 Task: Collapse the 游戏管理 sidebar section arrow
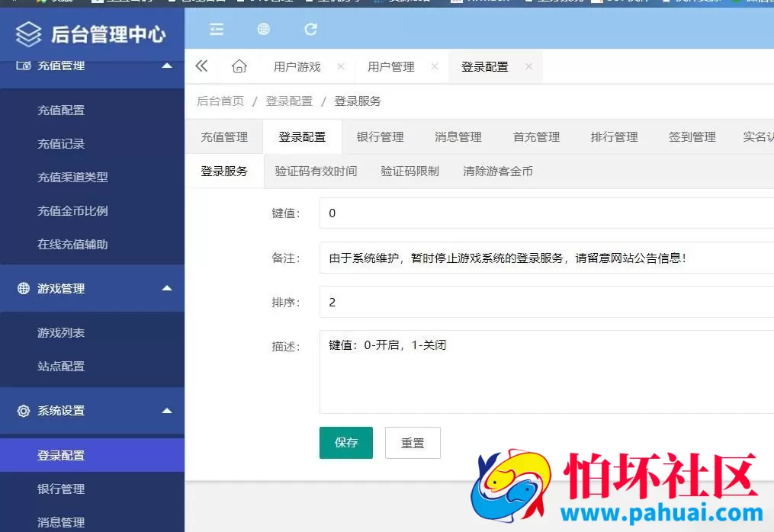tap(167, 288)
